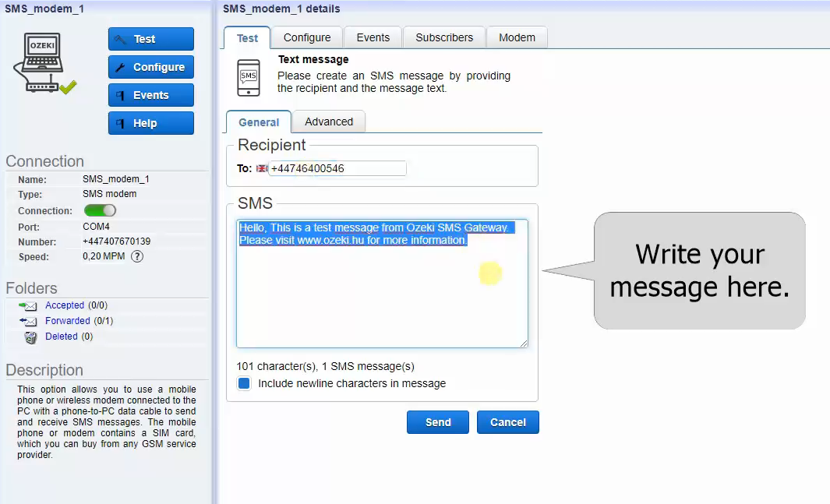Image resolution: width=830 pixels, height=504 pixels.
Task: Open the Deleted folder link
Action: click(x=62, y=337)
